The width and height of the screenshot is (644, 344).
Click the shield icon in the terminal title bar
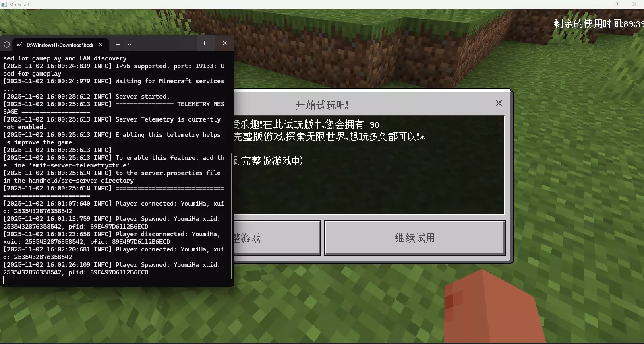(x=7, y=45)
